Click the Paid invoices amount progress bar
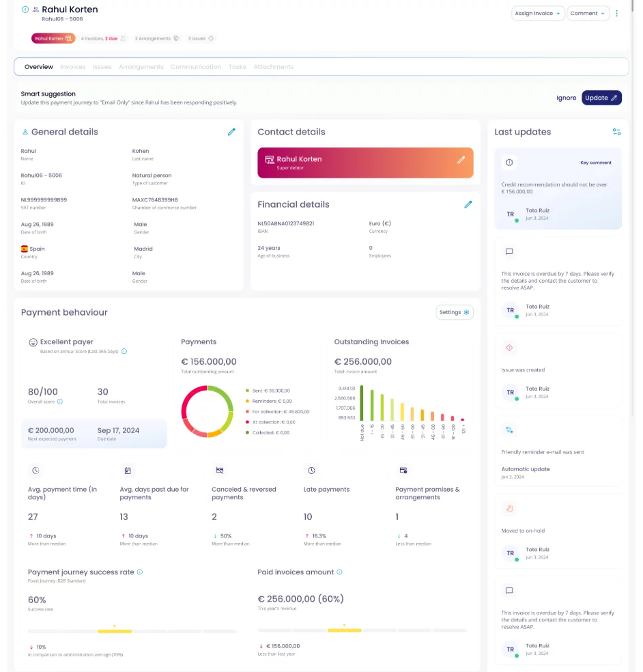Viewport: 643px width, 672px height. [362, 630]
